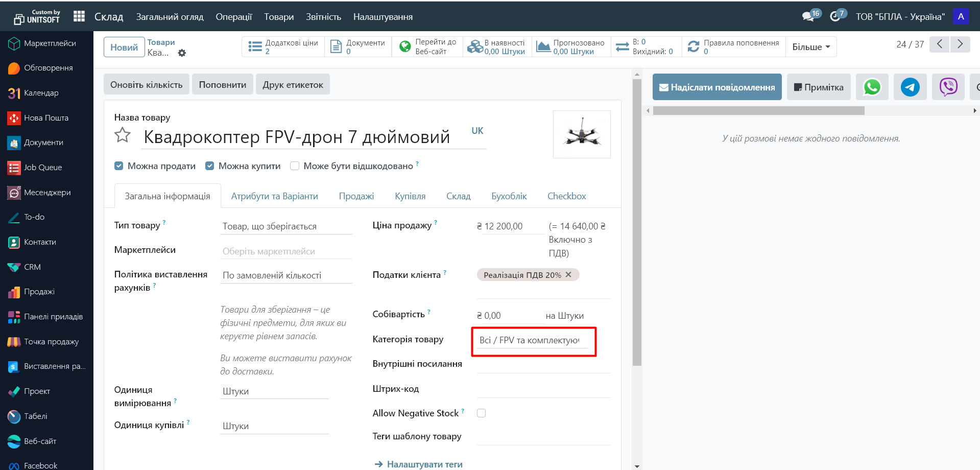Image resolution: width=980 pixels, height=470 pixels.
Task: Click the Viber messenger icon
Action: [x=948, y=87]
